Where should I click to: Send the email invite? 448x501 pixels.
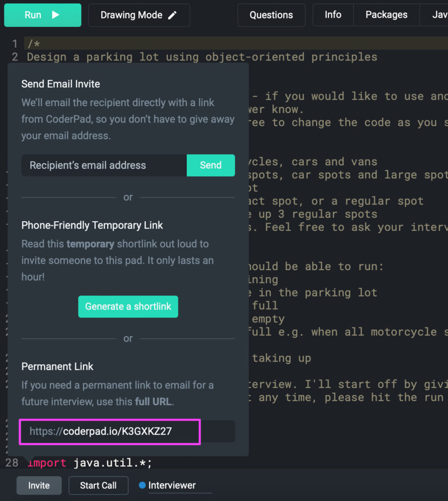211,165
